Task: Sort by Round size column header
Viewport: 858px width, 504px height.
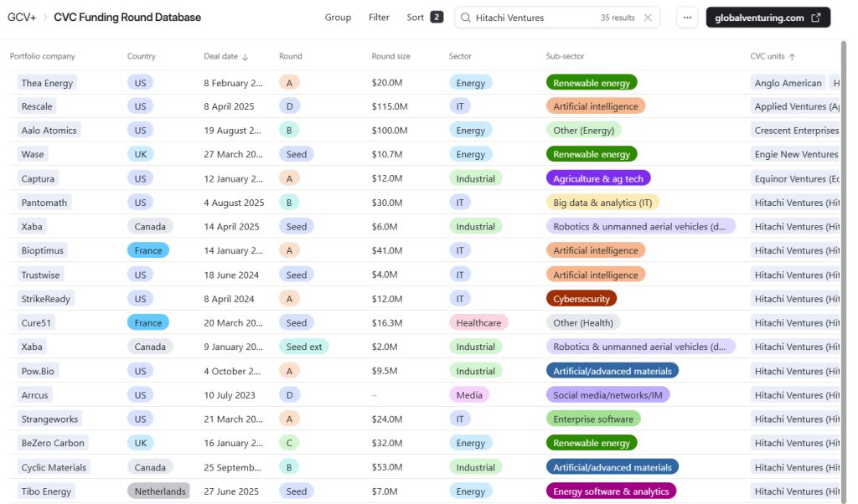Action: [390, 57]
